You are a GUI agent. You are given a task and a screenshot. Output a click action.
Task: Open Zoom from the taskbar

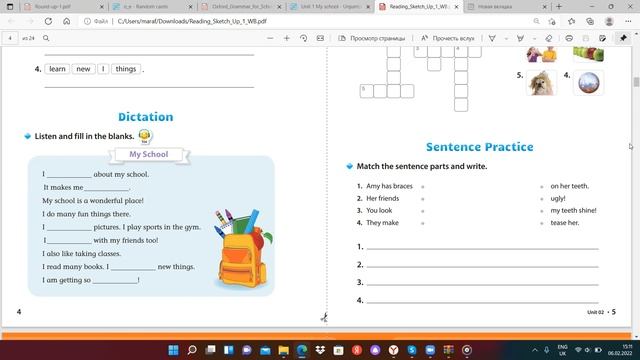point(430,350)
